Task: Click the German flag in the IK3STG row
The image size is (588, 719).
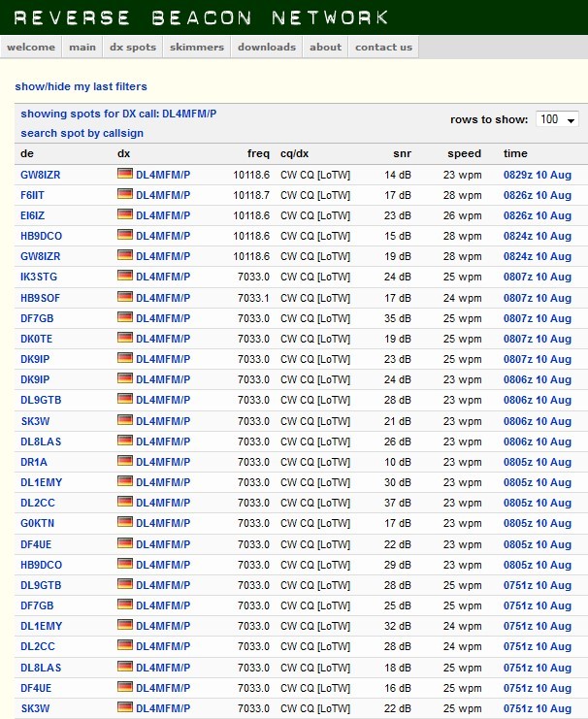Action: tap(124, 278)
